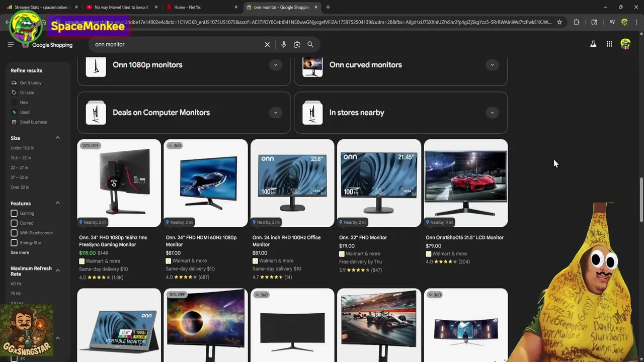Click Onn. 22" FHD Monitor title
This screenshot has height=362, width=644.
(363, 237)
